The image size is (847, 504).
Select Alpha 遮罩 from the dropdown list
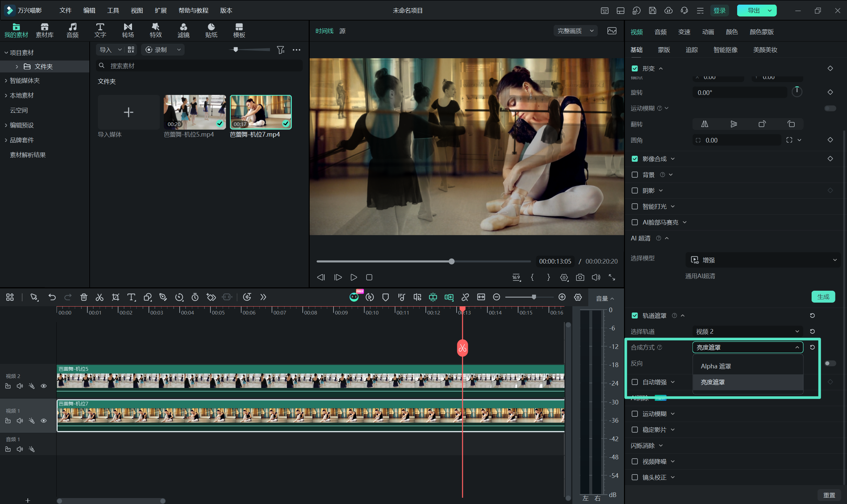pos(747,366)
